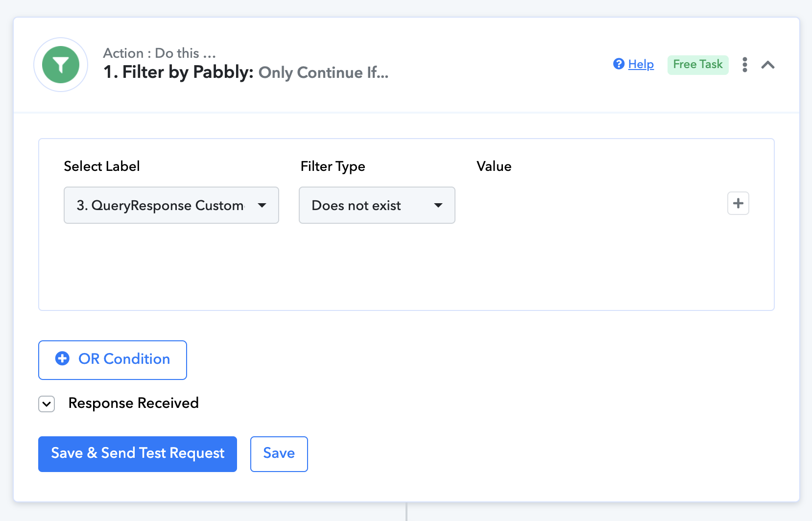This screenshot has height=521, width=812.
Task: Add a new AND condition row
Action: tap(738, 203)
